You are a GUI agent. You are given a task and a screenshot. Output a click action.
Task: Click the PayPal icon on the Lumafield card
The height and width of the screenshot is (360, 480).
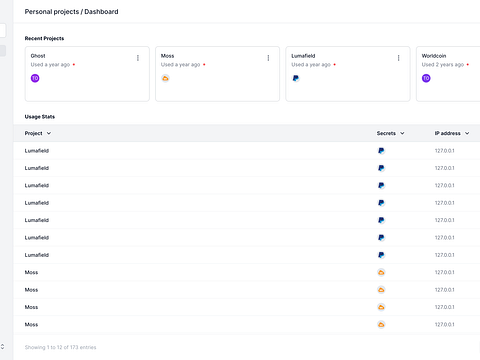(x=296, y=78)
